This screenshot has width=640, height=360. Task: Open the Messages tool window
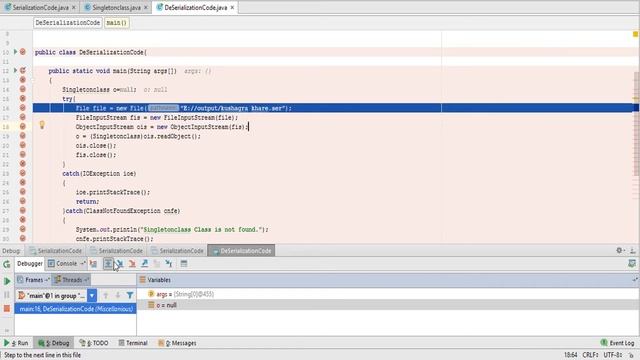[177, 343]
